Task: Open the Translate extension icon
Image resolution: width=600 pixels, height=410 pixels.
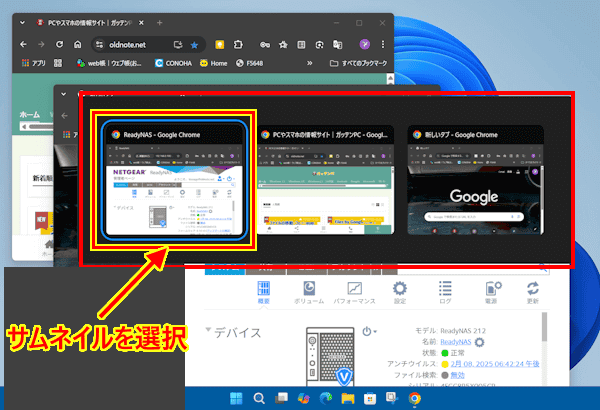Action: 338,45
